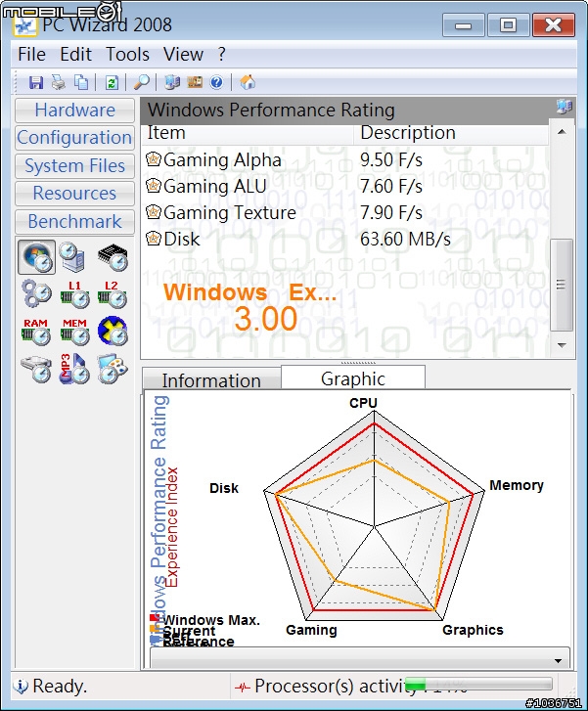Click the Description column header

pos(451,133)
